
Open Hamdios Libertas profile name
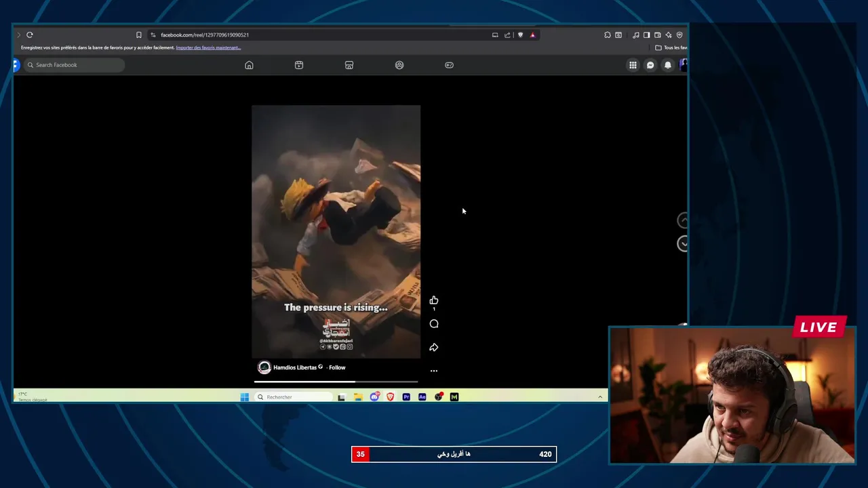pos(295,367)
